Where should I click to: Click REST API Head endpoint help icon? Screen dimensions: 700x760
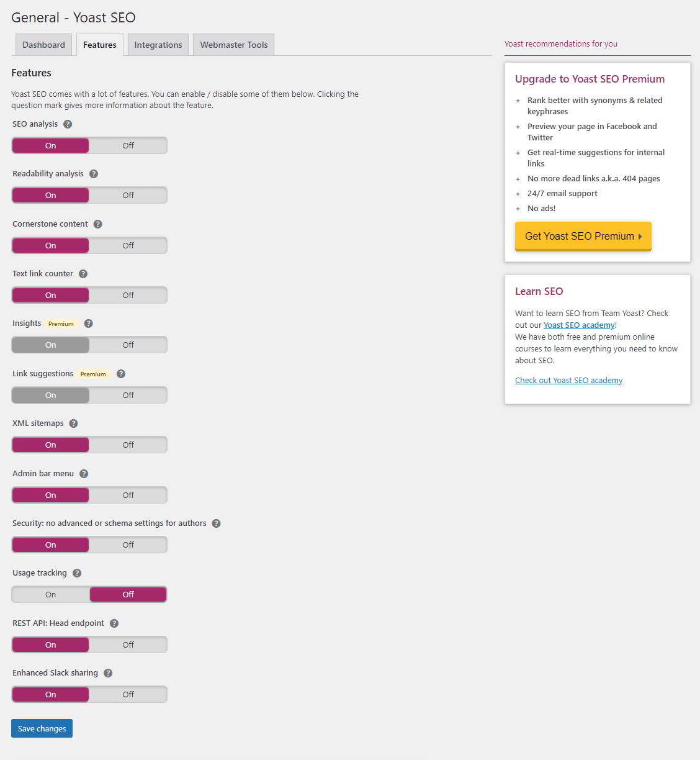114,623
